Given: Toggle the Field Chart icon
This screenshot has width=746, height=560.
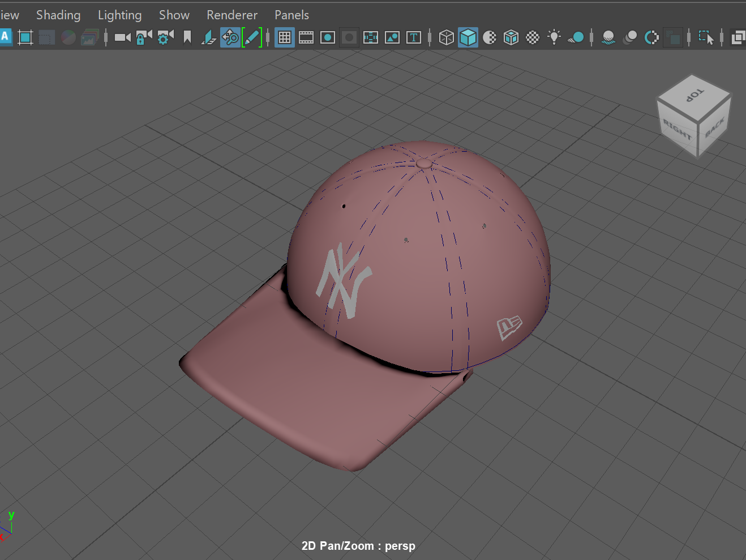Looking at the screenshot, I should point(371,37).
